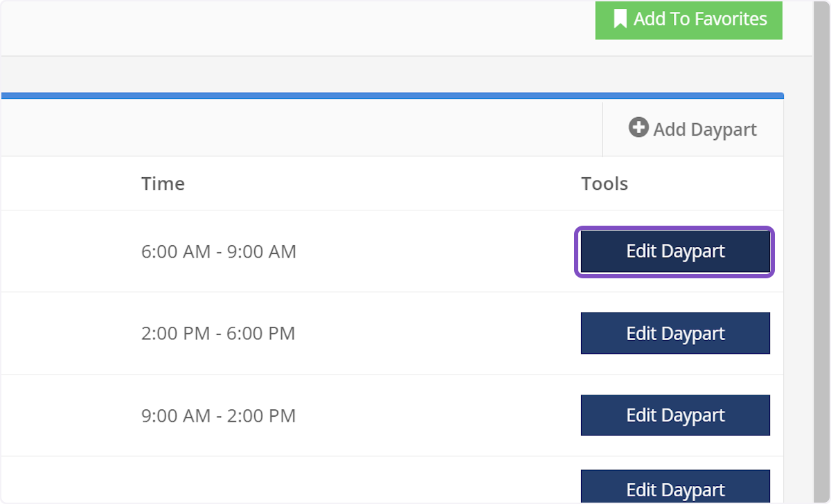Screen dimensions: 831x504
Task: Click the blank top bar left of Add To Favorites
Action: tap(298, 28)
